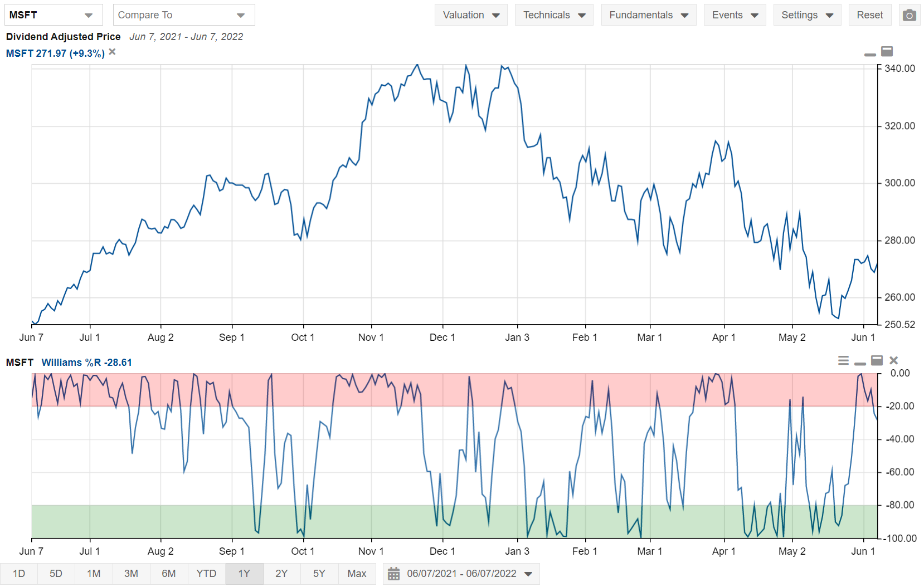Expand the Settings menu

pyautogui.click(x=807, y=15)
